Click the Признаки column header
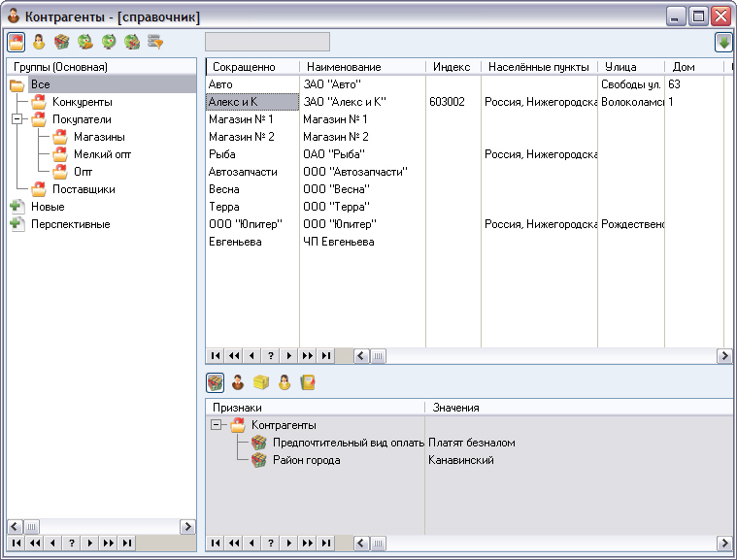 click(315, 408)
